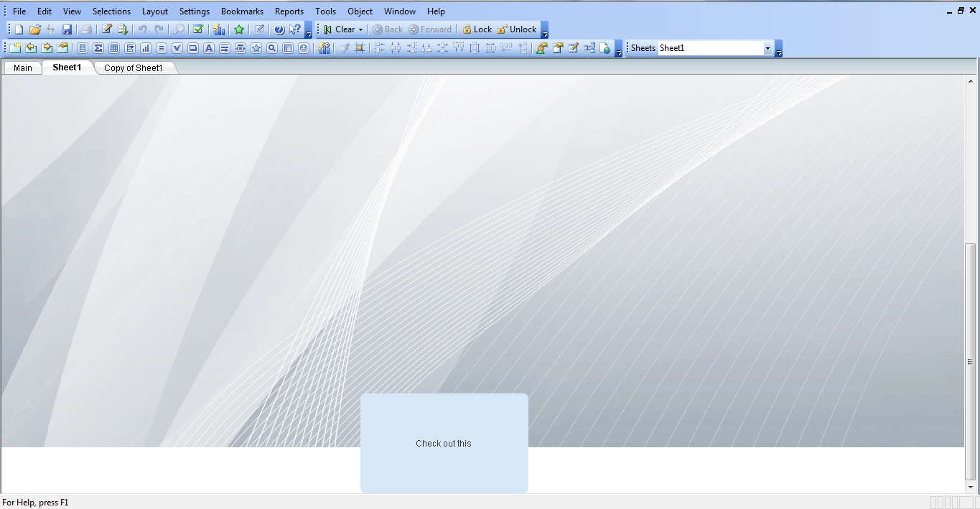Expand the Sheets combo box
The width and height of the screenshot is (980, 509).
pos(767,47)
